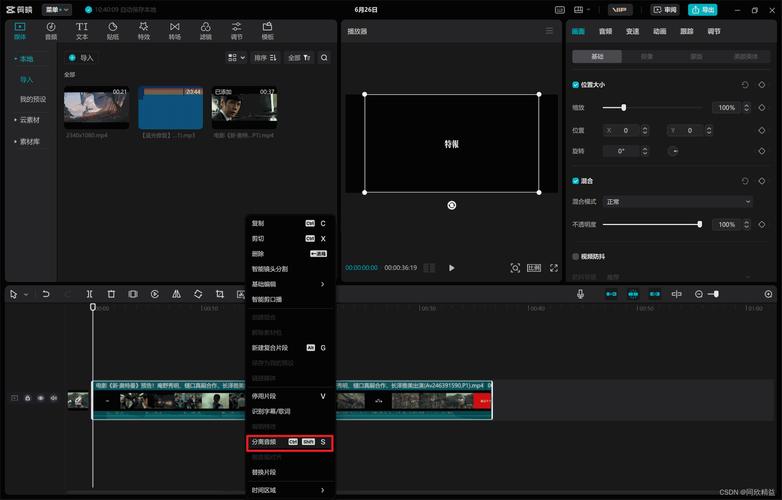782x500 pixels.
Task: Uncheck the 混合 blend checkbox
Action: [575, 181]
